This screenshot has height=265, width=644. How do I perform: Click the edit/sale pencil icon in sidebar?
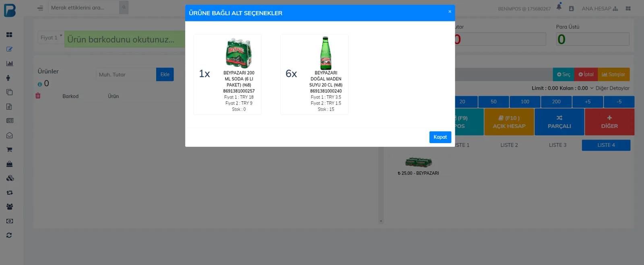pos(9,49)
